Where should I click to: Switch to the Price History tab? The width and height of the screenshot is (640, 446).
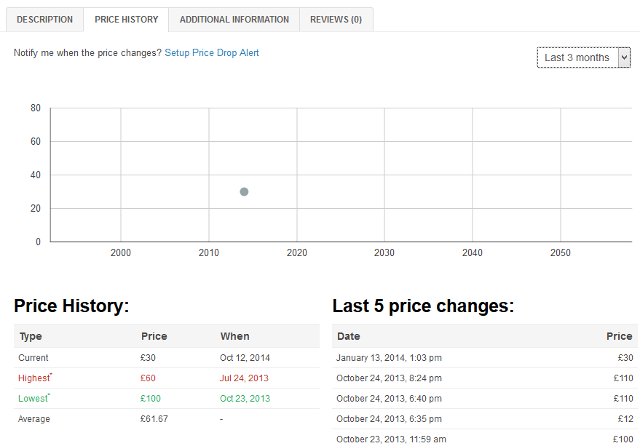pos(126,19)
